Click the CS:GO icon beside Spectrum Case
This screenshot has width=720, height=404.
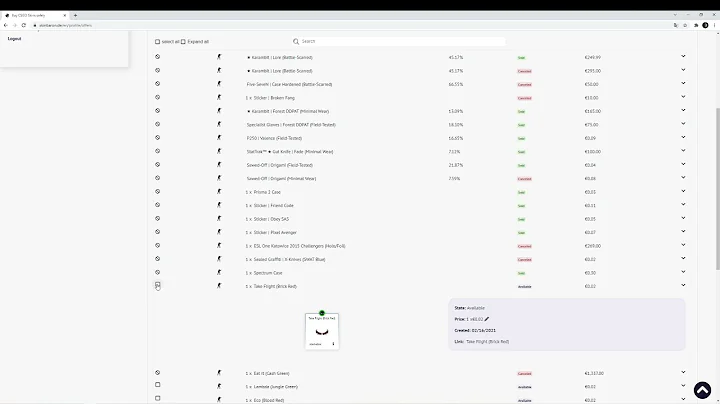tap(219, 272)
